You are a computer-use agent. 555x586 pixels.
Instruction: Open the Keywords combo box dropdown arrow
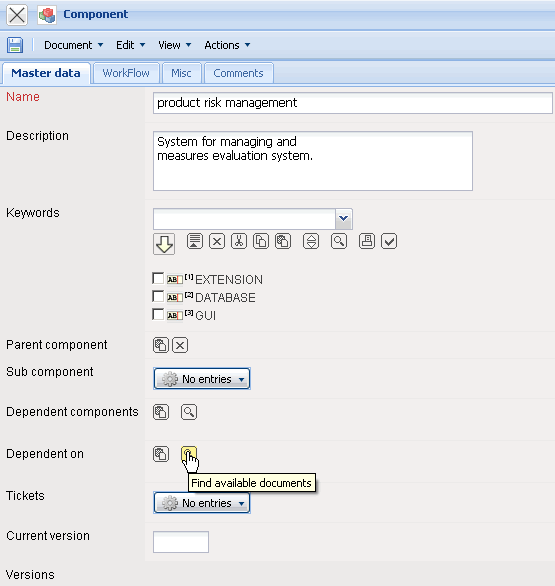click(343, 219)
